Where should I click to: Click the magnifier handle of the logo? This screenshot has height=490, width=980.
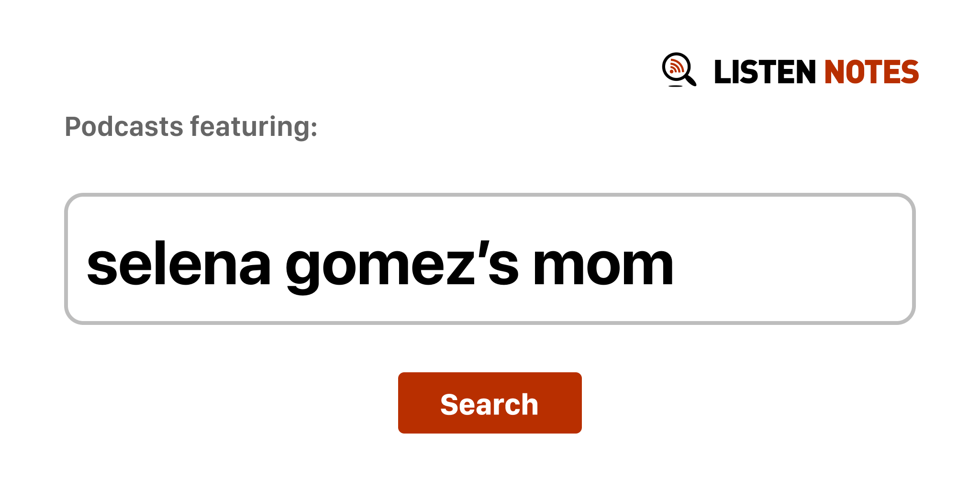[x=690, y=80]
